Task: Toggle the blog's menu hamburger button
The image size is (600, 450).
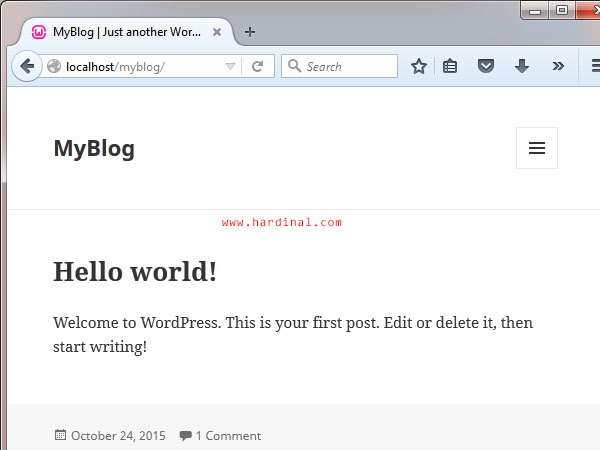Action: 537,148
